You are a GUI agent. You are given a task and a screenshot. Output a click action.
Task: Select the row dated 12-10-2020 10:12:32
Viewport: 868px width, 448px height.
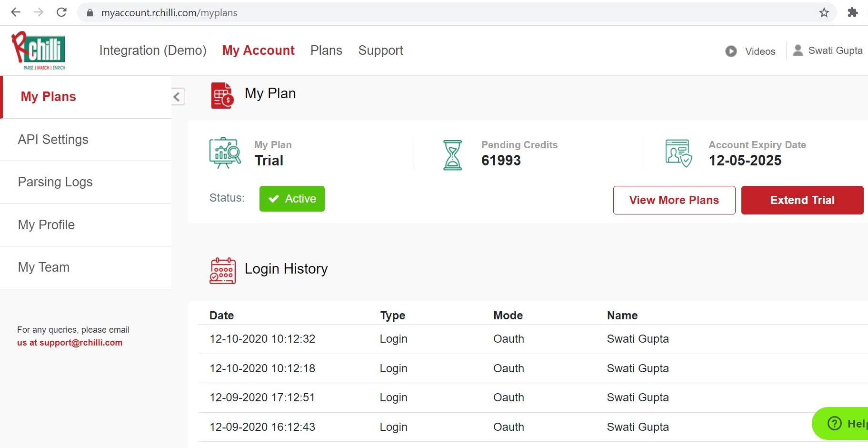click(x=533, y=339)
